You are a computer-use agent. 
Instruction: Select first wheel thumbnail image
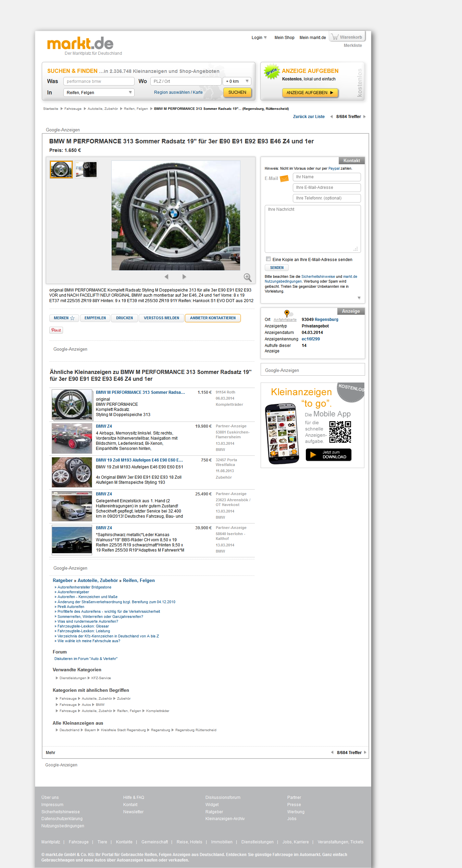(x=61, y=169)
